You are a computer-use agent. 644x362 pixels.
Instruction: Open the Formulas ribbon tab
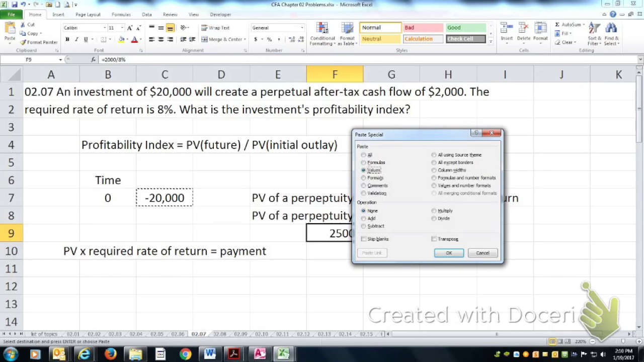tap(121, 15)
